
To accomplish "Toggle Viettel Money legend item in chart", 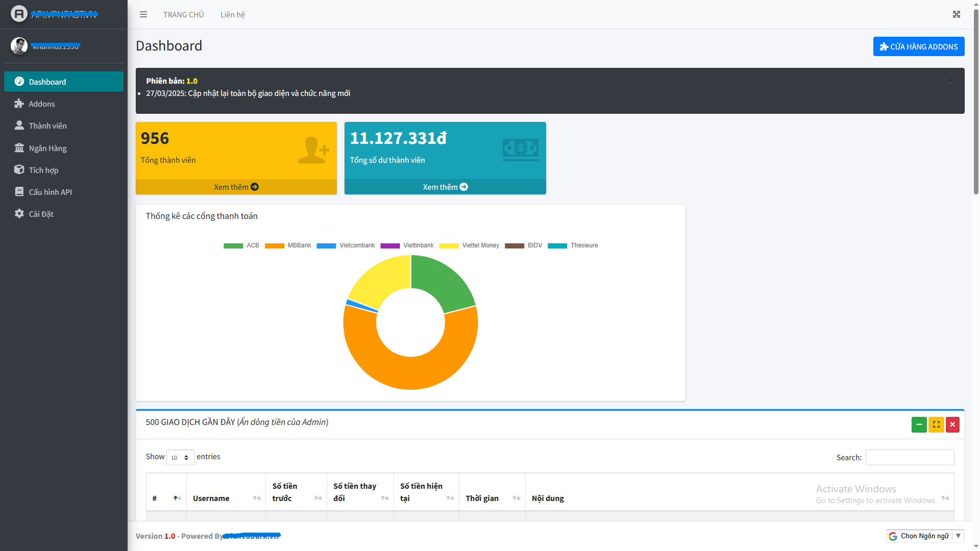I will coord(470,245).
